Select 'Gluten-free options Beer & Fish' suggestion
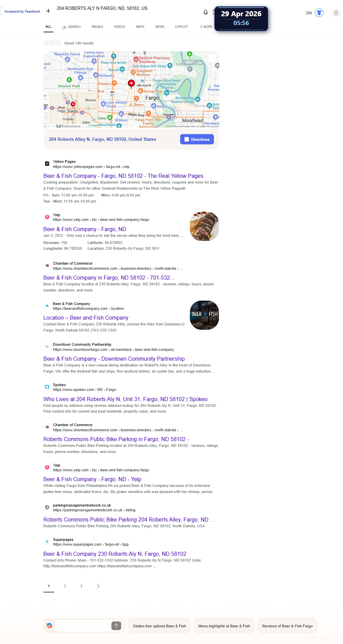Screen dimensions: 343x644 (159, 626)
